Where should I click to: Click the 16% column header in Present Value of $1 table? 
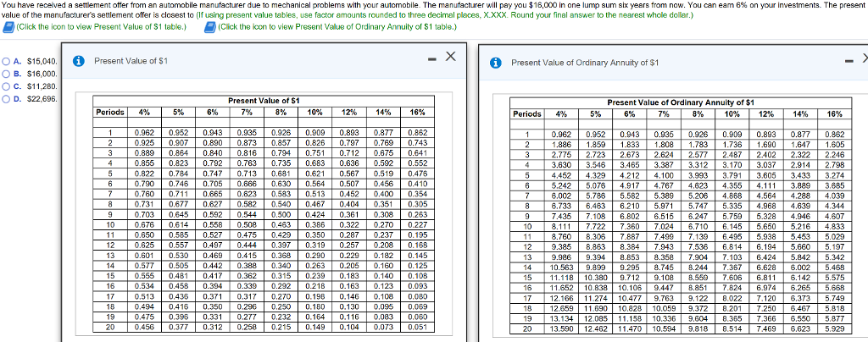pos(418,112)
